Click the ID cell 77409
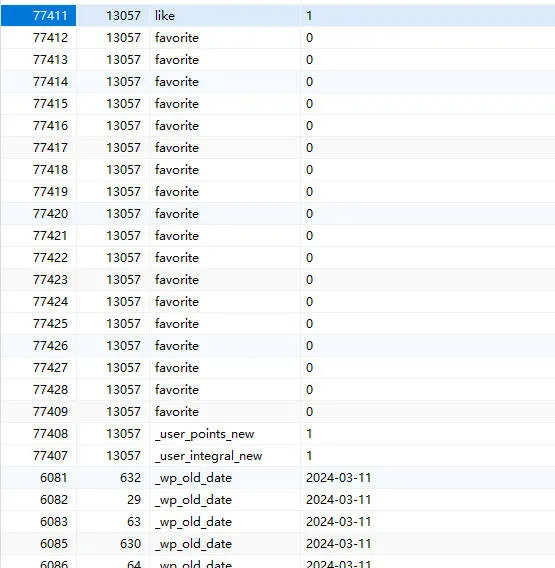Image resolution: width=555 pixels, height=568 pixels. pos(38,412)
